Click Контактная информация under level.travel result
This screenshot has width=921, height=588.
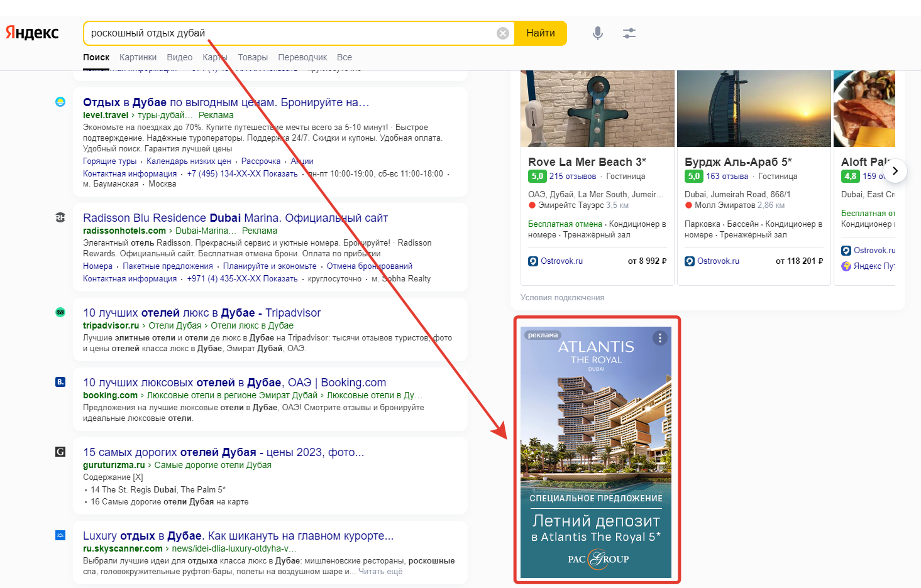[130, 174]
